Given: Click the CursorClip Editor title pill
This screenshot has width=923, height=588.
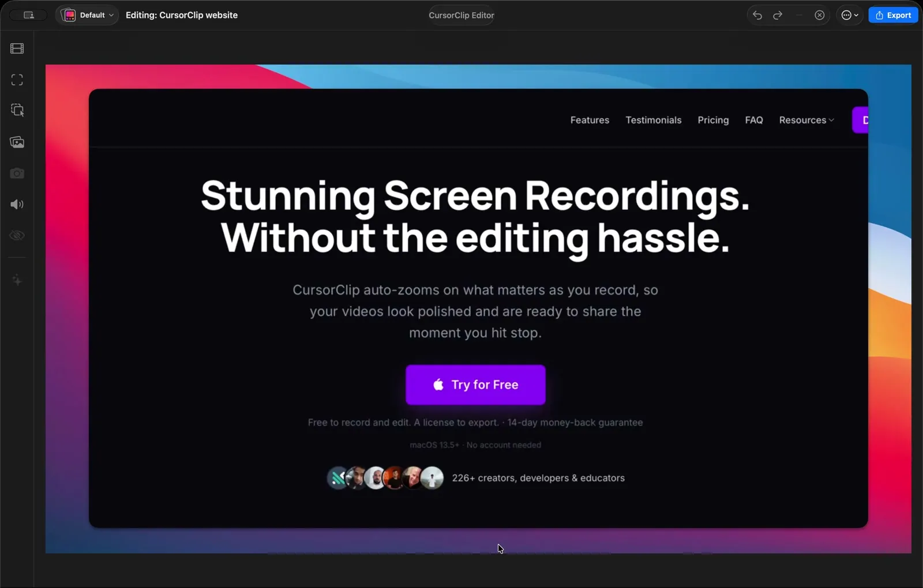Looking at the screenshot, I should pyautogui.click(x=461, y=15).
